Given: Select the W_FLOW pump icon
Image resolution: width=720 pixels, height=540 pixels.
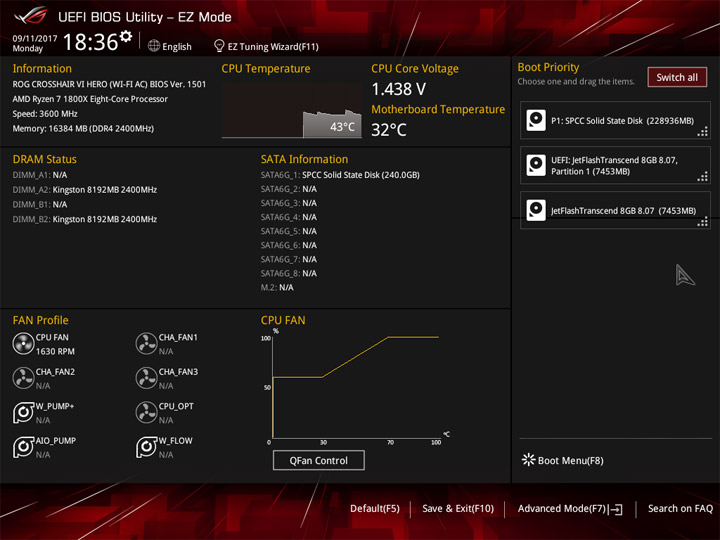Looking at the screenshot, I should click(x=146, y=447).
